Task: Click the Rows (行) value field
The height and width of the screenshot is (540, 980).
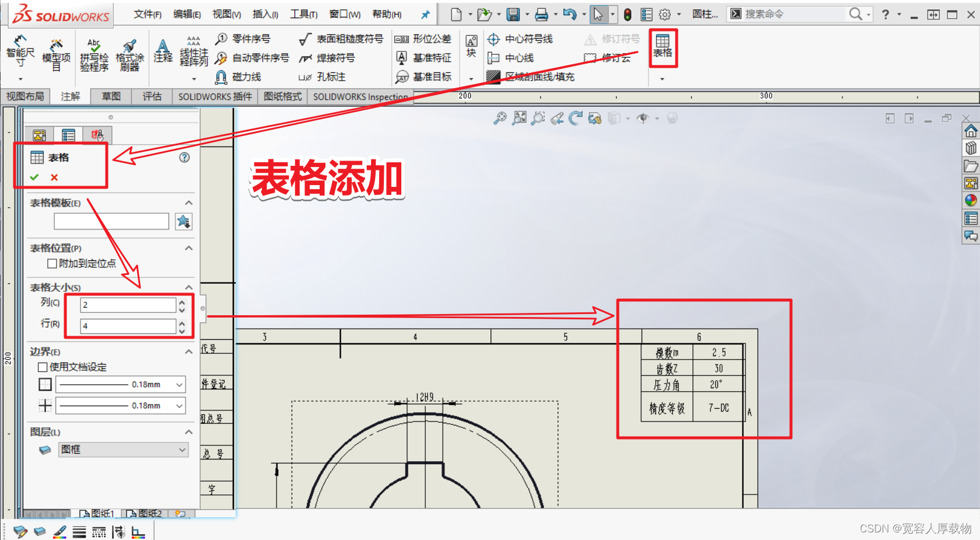Action: [128, 326]
